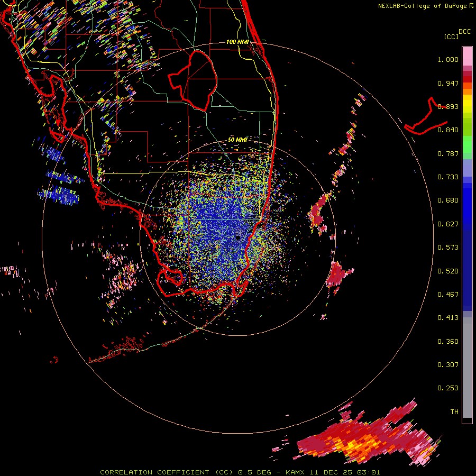
Task: Select the 0.787 scale value
Action: (448, 153)
